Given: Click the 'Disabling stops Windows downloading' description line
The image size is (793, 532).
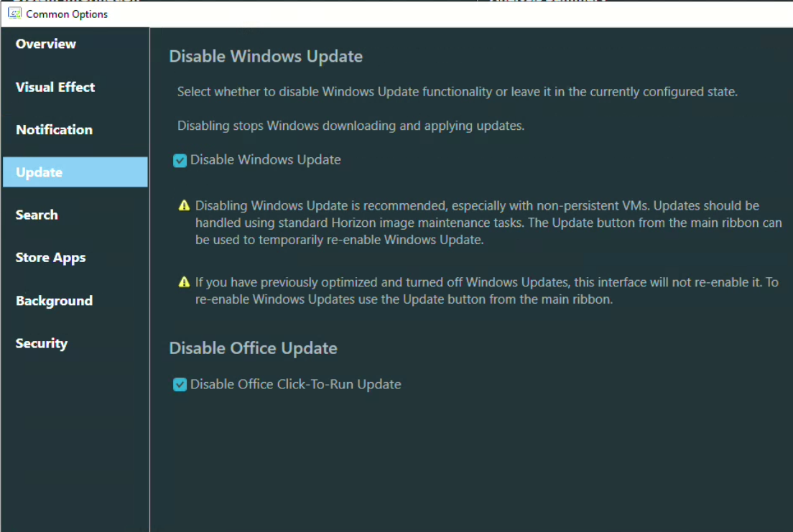Looking at the screenshot, I should click(x=351, y=126).
